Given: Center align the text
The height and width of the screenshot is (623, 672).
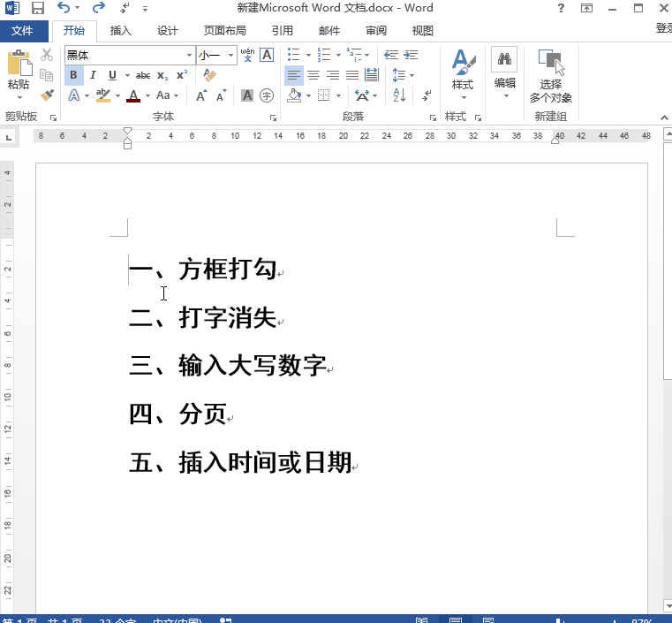Looking at the screenshot, I should click(x=313, y=75).
